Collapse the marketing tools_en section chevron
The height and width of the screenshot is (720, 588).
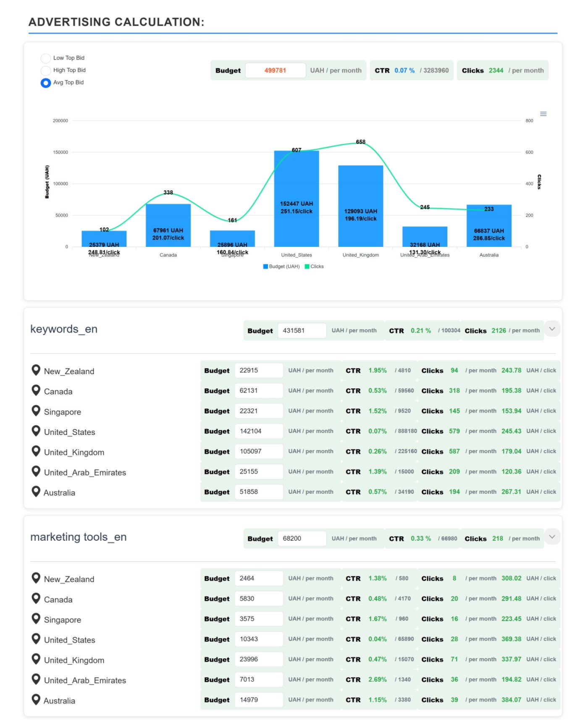coord(552,537)
